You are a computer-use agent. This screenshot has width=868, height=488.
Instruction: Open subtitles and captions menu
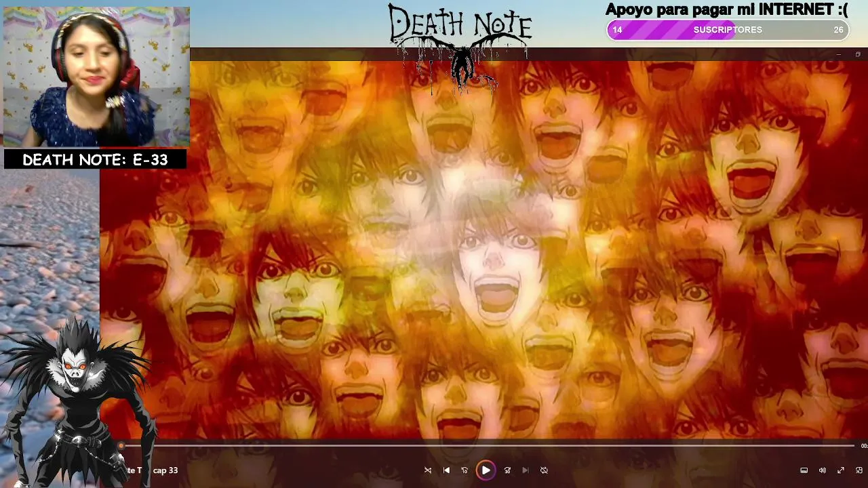804,470
